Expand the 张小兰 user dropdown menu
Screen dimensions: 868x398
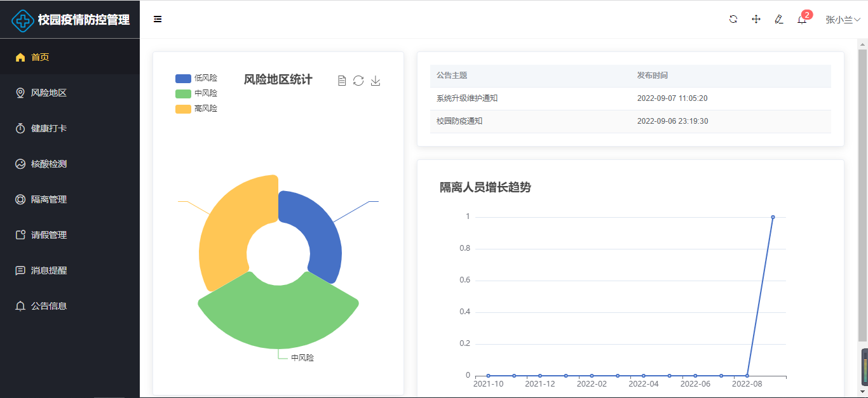click(x=843, y=20)
